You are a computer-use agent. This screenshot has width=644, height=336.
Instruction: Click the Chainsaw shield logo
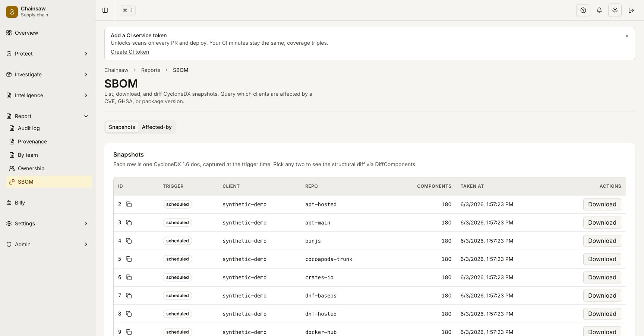12,12
